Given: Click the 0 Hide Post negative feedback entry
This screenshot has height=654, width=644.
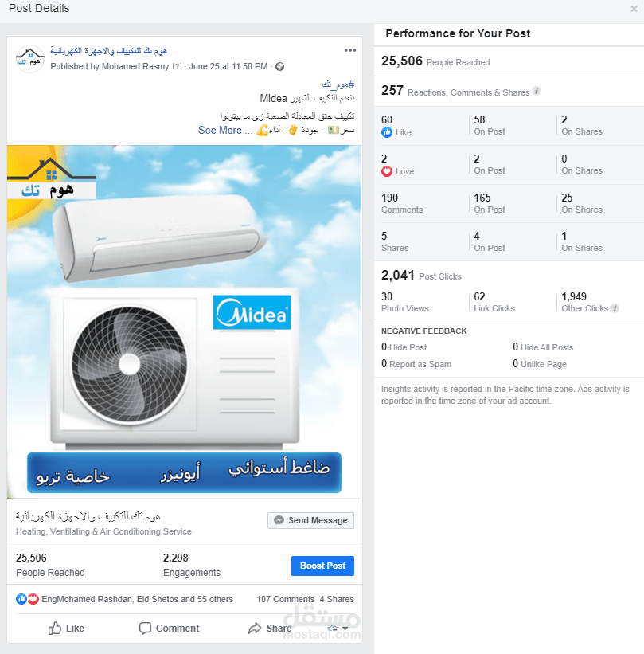Looking at the screenshot, I should click(x=404, y=347).
